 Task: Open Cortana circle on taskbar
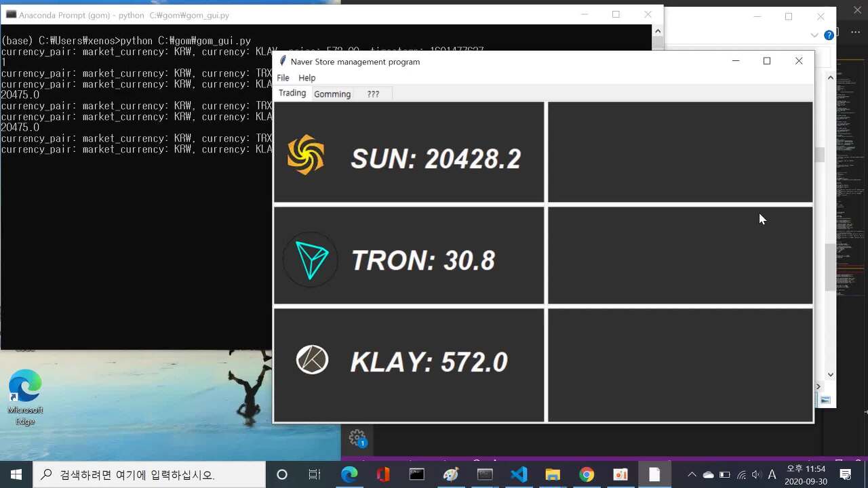coord(282,474)
